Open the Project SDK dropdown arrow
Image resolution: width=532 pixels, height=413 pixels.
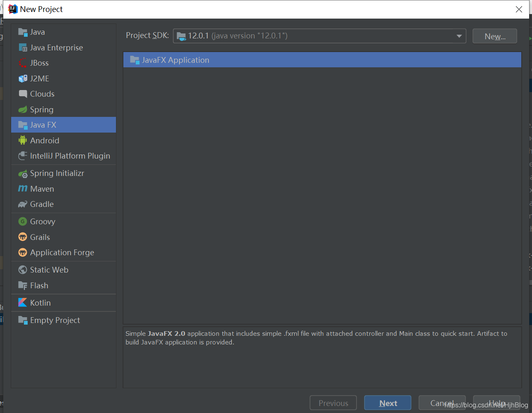click(x=459, y=36)
